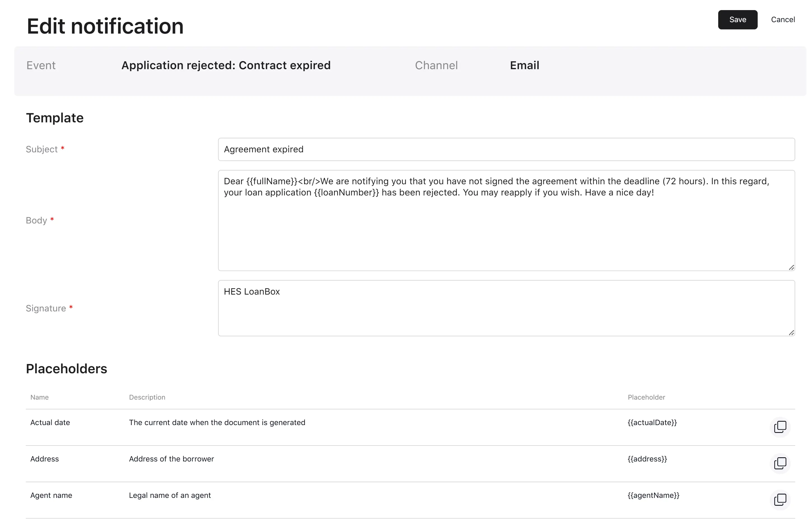The image size is (812, 520).
Task: Click the Subject field label
Action: pos(42,149)
